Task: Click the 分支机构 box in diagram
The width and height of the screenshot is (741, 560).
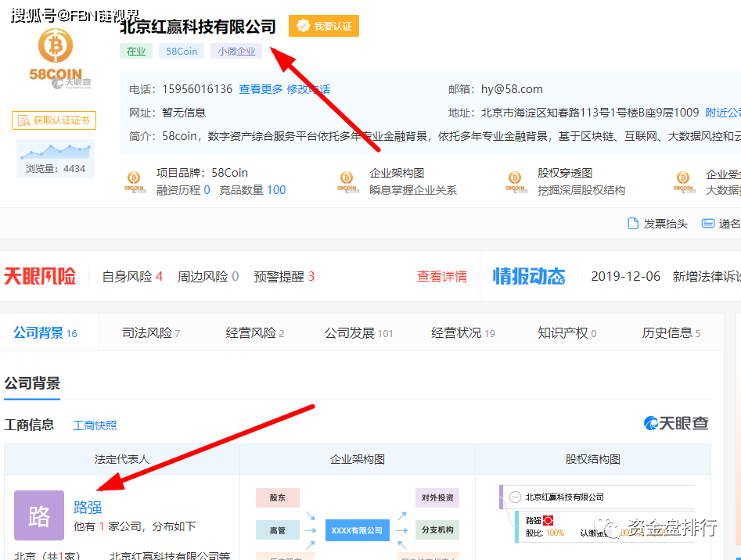Action: [x=437, y=529]
